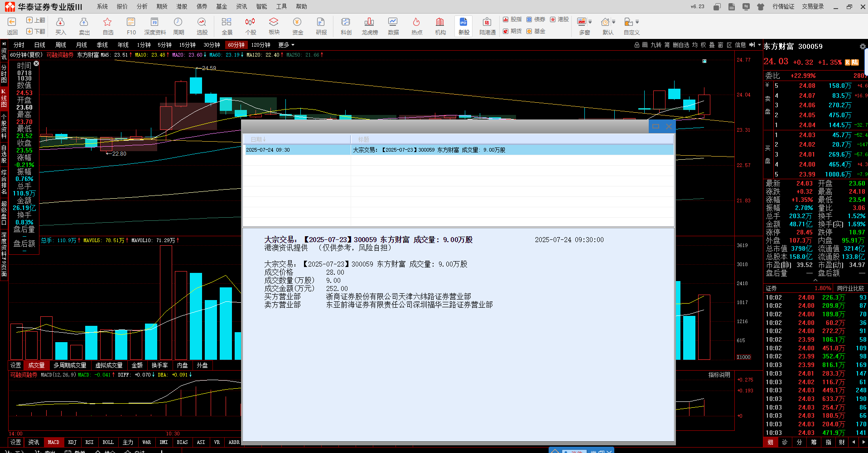868x453 pixels.
Task: Open the 买入 buy icon
Action: click(60, 26)
